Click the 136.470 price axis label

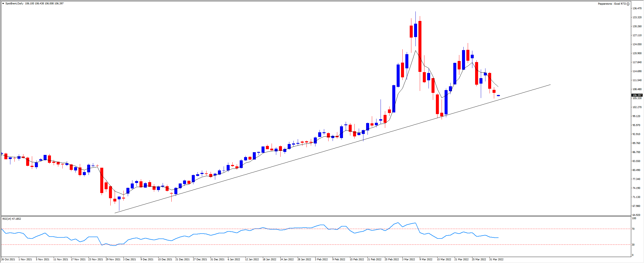tap(637, 8)
